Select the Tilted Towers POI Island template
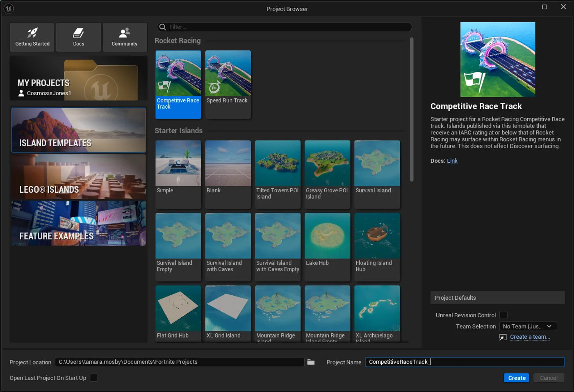This screenshot has height=392, width=574. [278, 174]
